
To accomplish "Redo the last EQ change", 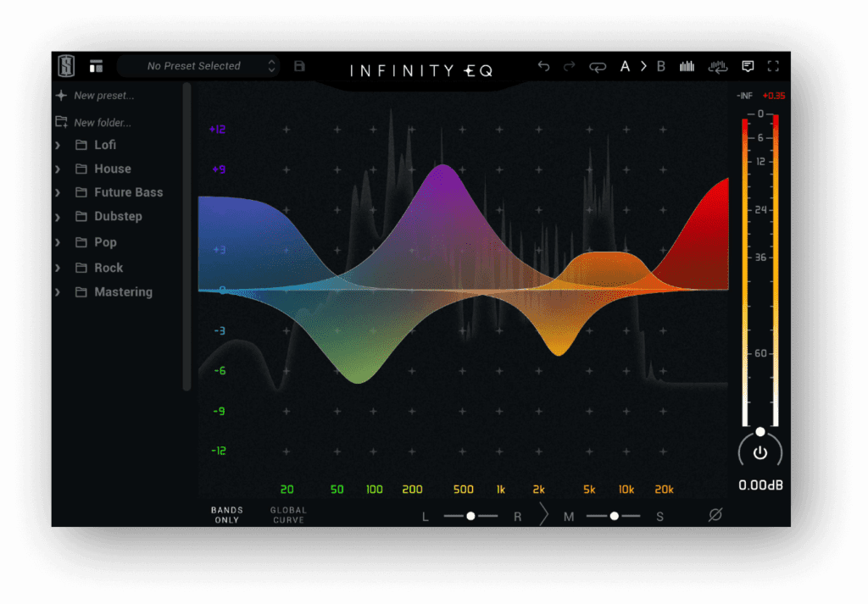I will (570, 66).
